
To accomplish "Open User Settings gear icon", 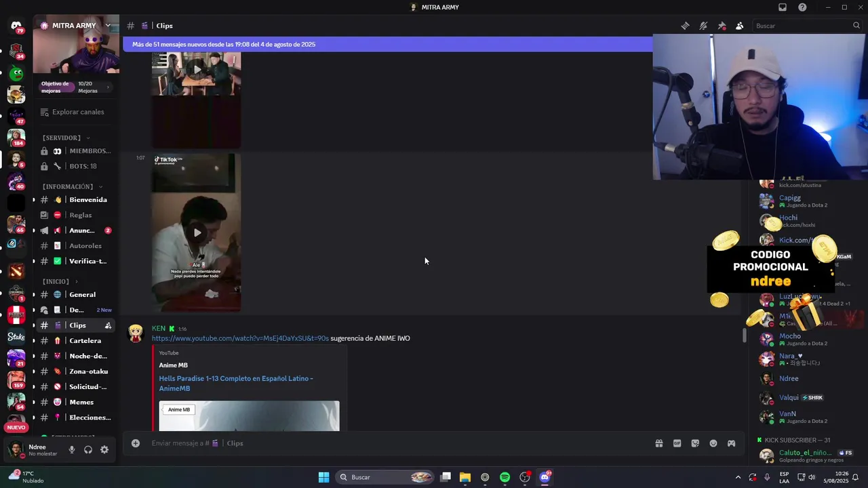I will pyautogui.click(x=104, y=449).
